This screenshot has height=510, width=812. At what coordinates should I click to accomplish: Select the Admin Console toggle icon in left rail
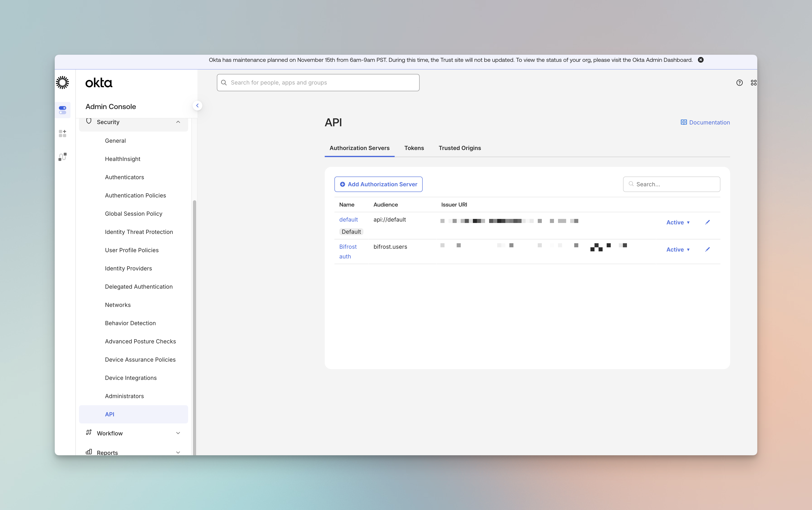tap(63, 110)
